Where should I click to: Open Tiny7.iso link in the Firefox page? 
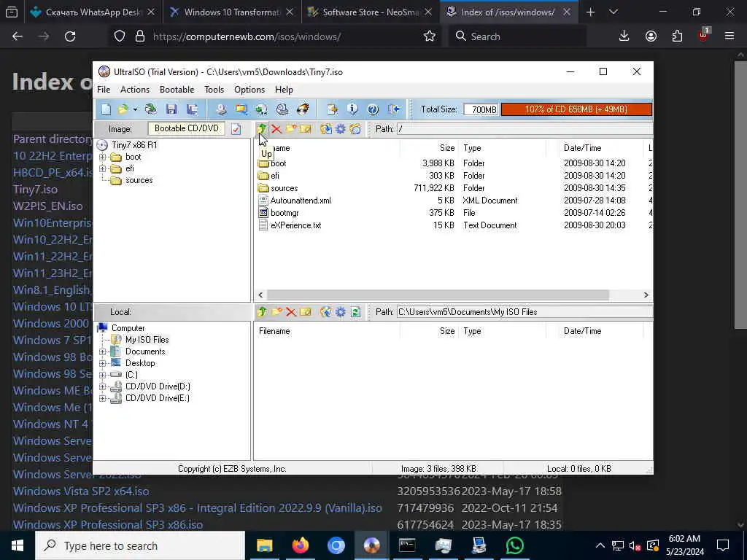(35, 189)
